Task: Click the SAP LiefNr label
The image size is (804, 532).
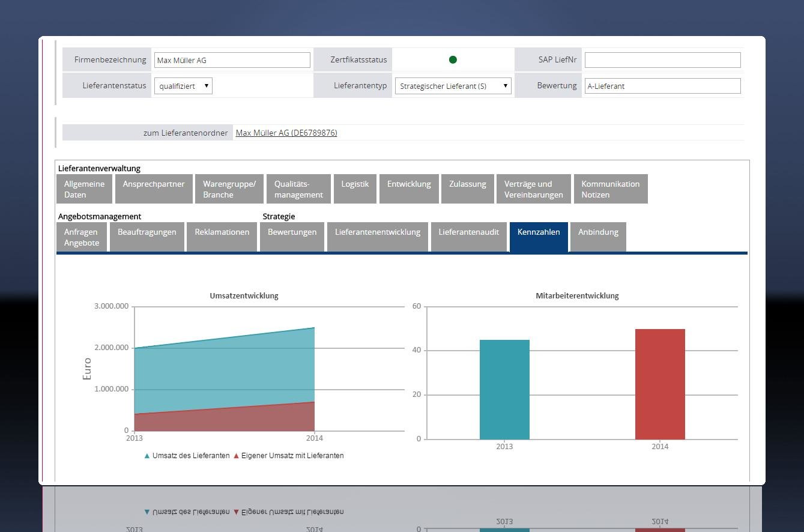Action: pyautogui.click(x=557, y=59)
